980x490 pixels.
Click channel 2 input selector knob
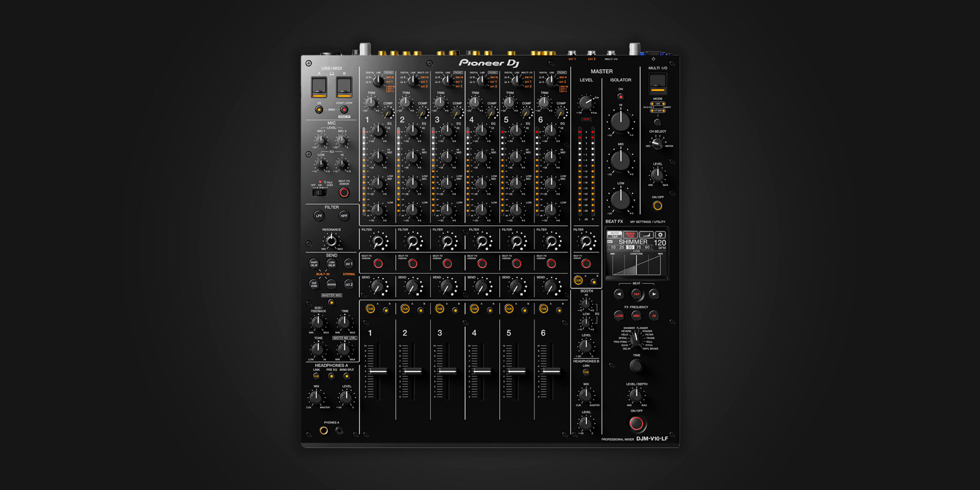pos(413,81)
